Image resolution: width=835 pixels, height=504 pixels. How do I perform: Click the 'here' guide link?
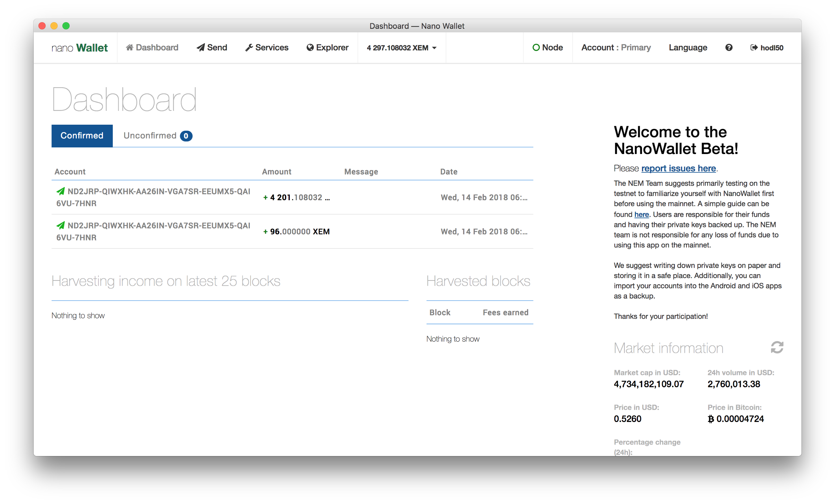[x=642, y=214]
